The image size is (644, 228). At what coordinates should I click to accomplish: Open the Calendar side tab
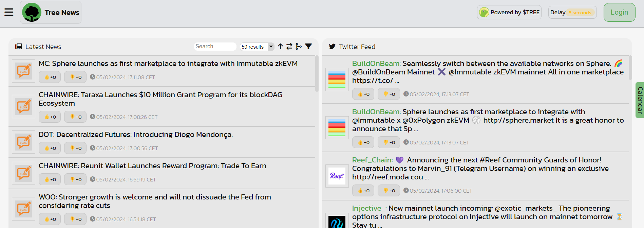(x=640, y=100)
